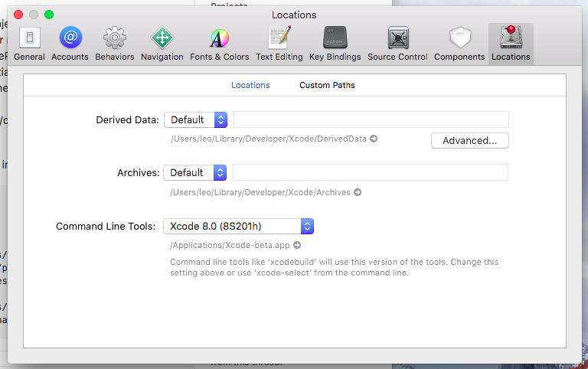Open the Archives location dropdown
The height and width of the screenshot is (369, 588).
pos(195,173)
